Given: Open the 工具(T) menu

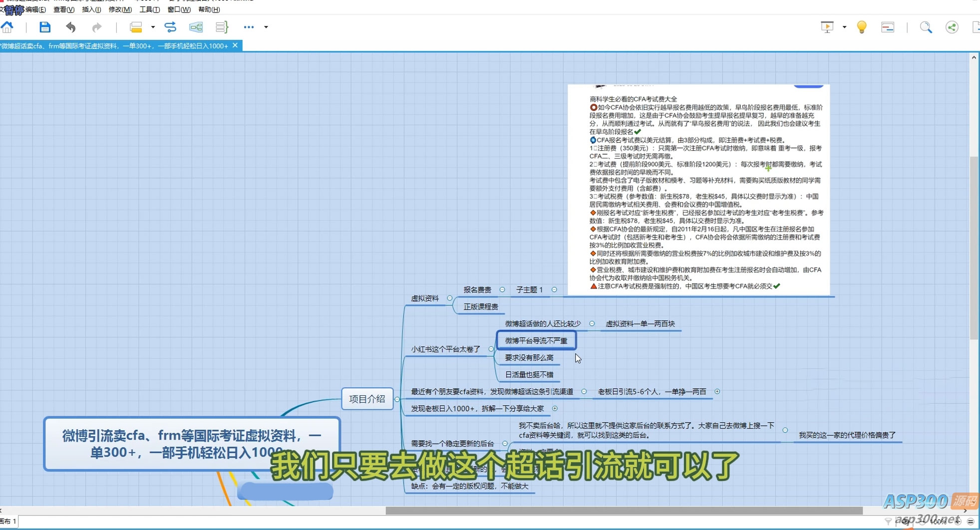Looking at the screenshot, I should pos(150,9).
